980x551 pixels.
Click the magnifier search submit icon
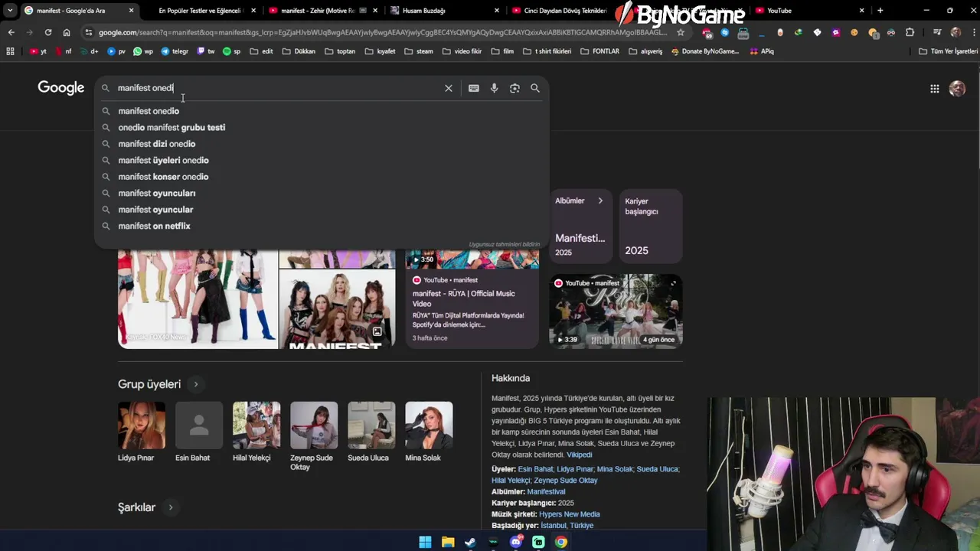pos(535,88)
